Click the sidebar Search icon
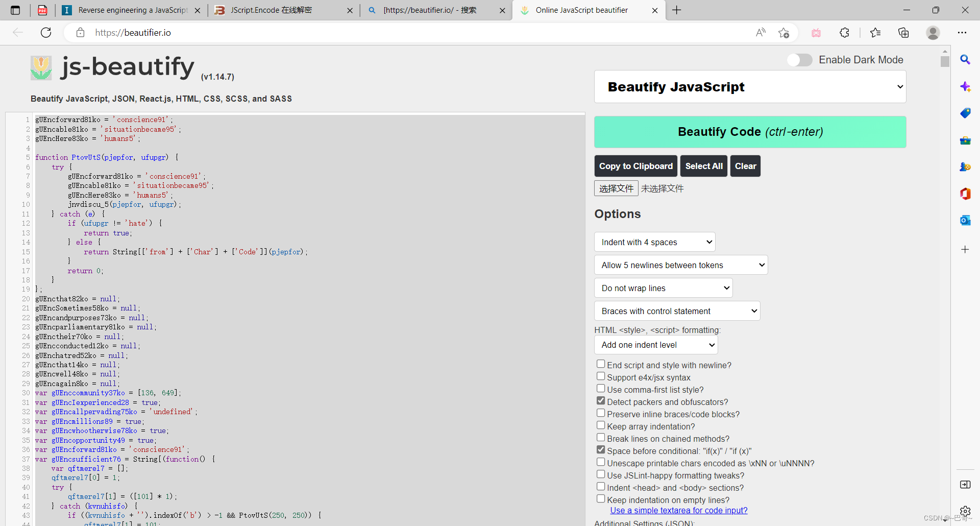Screen dimensions: 980x526 965,60
